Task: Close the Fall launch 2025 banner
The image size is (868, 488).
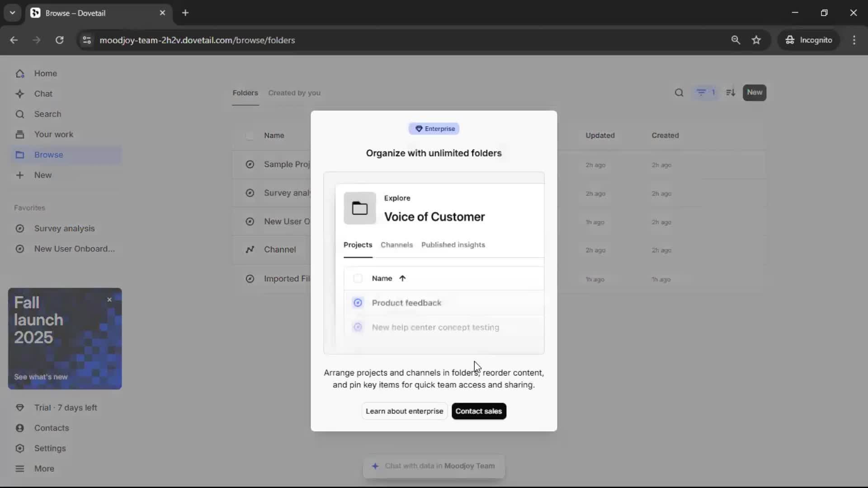Action: coord(109,300)
